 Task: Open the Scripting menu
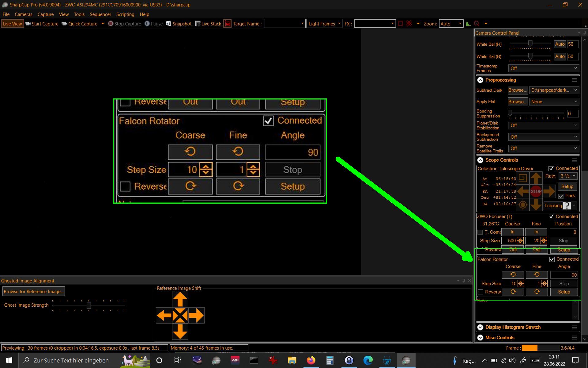[x=125, y=14]
